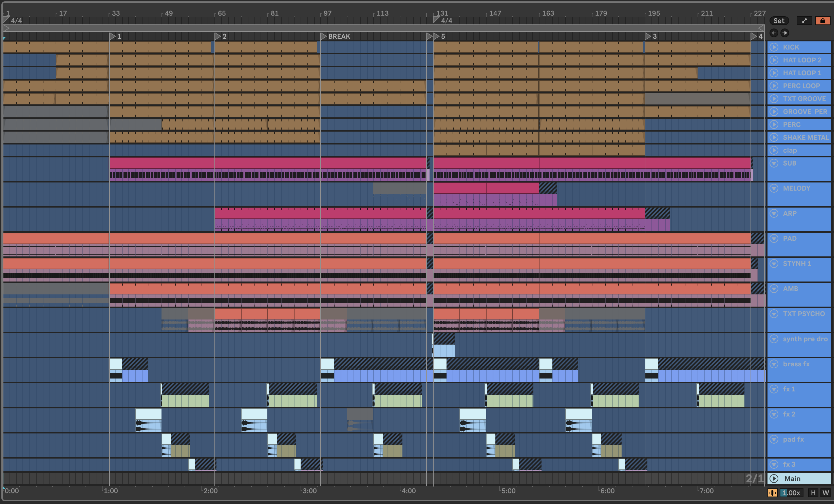Screen dimensions: 834x504
Task: Toggle the orange waveform zoom button
Action: click(772, 493)
